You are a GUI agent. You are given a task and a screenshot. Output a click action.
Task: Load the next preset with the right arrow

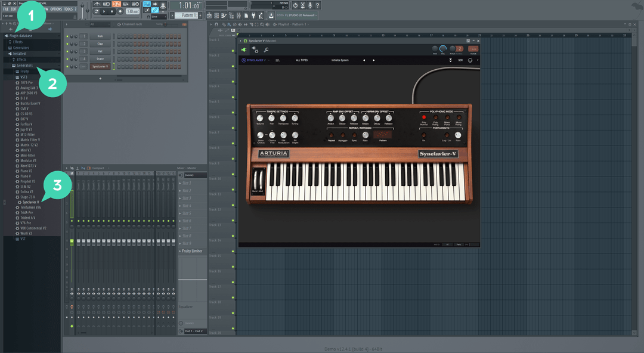[x=373, y=59]
